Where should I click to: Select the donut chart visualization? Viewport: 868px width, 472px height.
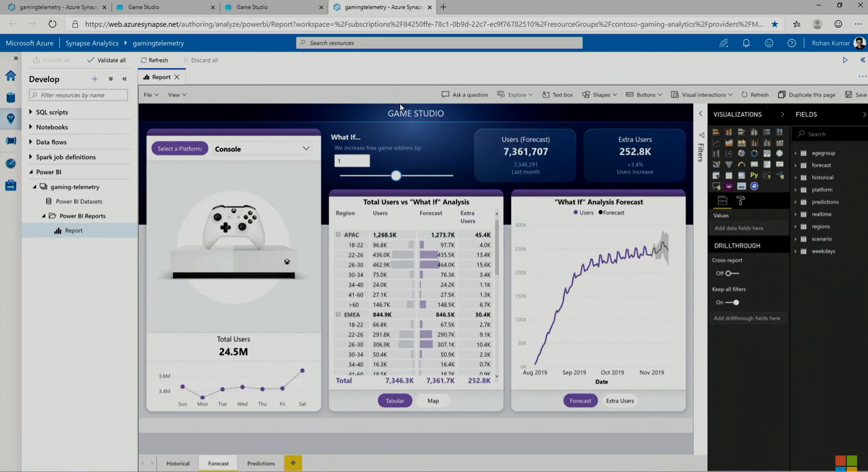754,154
